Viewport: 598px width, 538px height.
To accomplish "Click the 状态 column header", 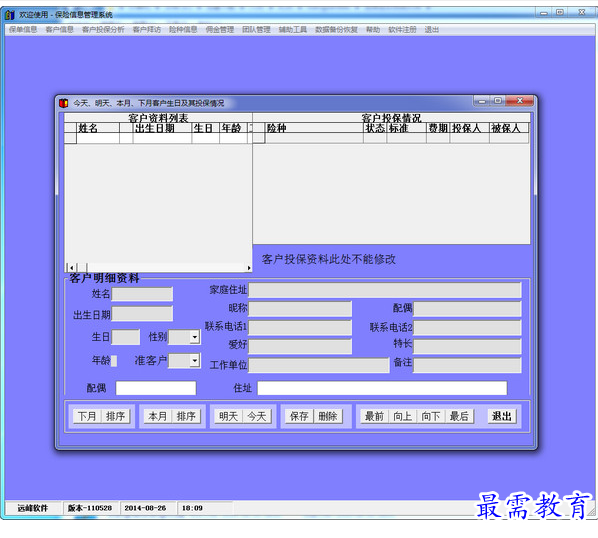I will (375, 128).
